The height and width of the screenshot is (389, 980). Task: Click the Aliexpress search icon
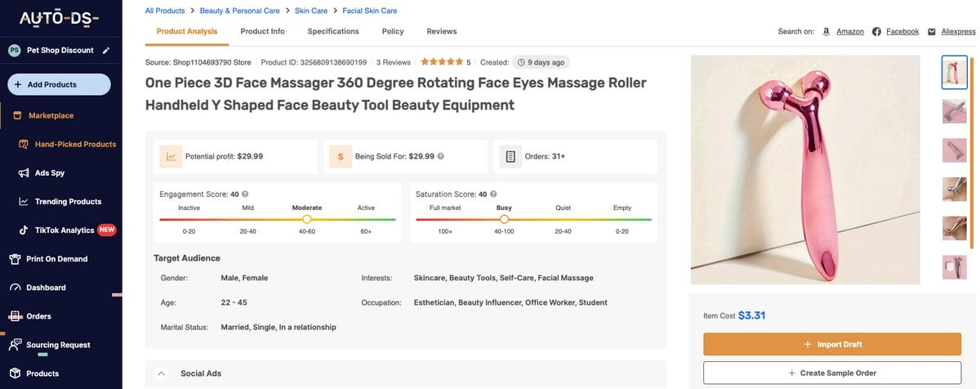pyautogui.click(x=932, y=31)
